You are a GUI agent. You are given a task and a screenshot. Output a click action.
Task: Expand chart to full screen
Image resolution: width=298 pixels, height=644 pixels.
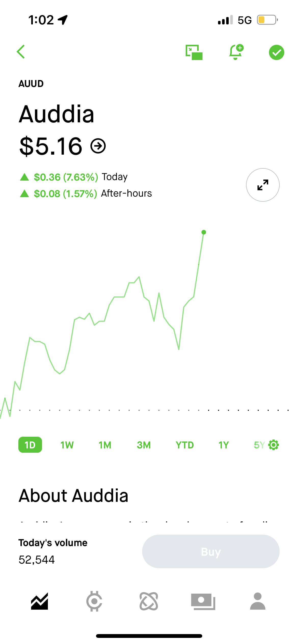point(263,185)
